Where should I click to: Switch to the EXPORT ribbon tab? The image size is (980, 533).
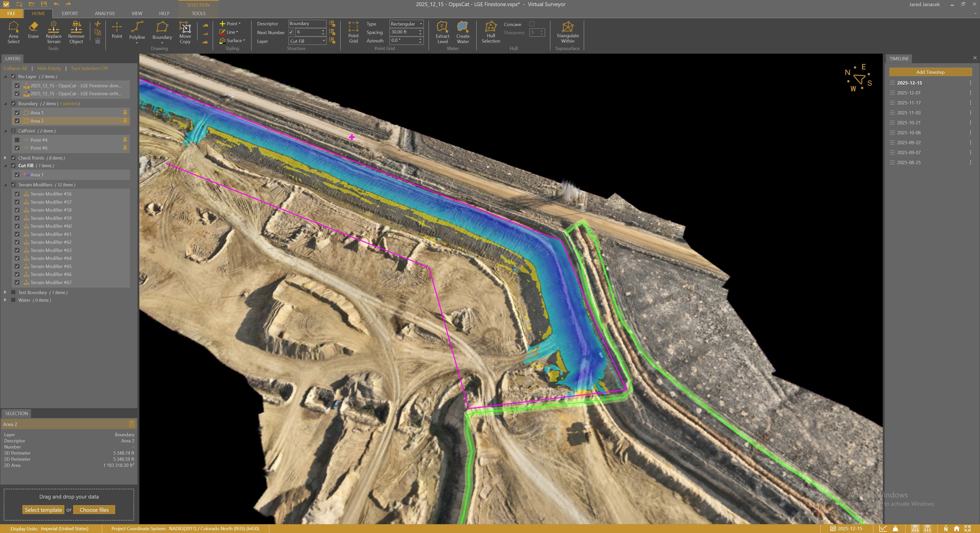(70, 13)
